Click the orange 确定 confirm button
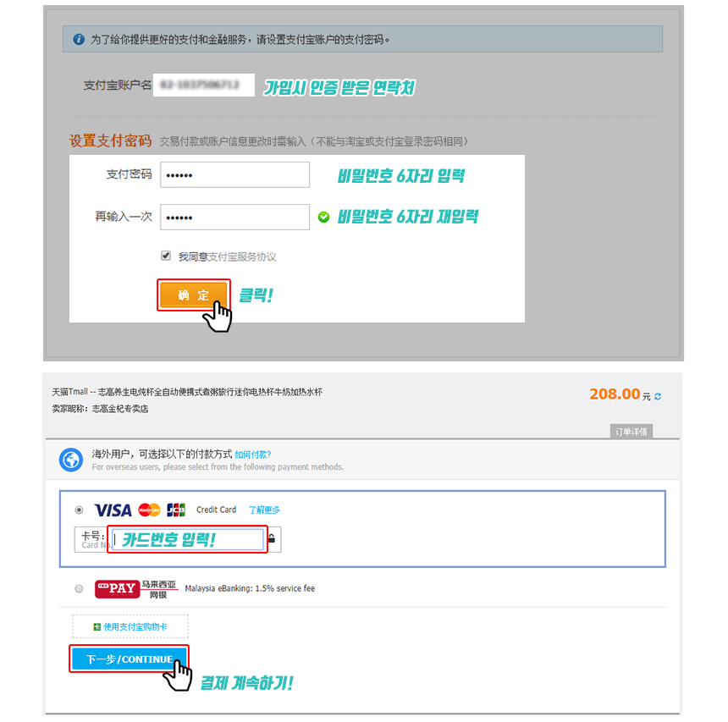Viewport: 728px width, 722px height. 194,295
